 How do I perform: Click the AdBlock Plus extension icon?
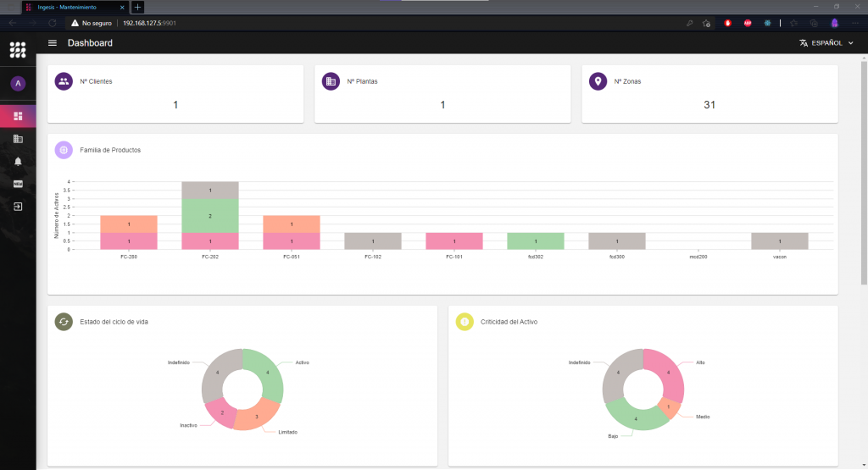748,23
